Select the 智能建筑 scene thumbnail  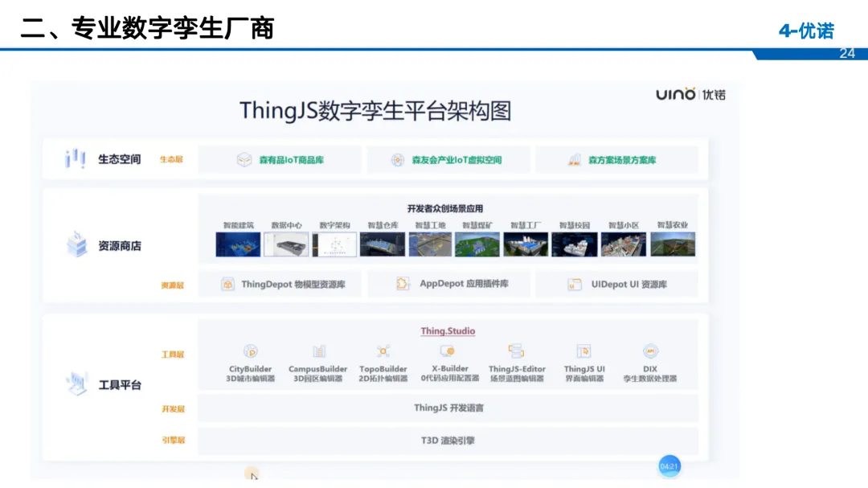click(238, 244)
